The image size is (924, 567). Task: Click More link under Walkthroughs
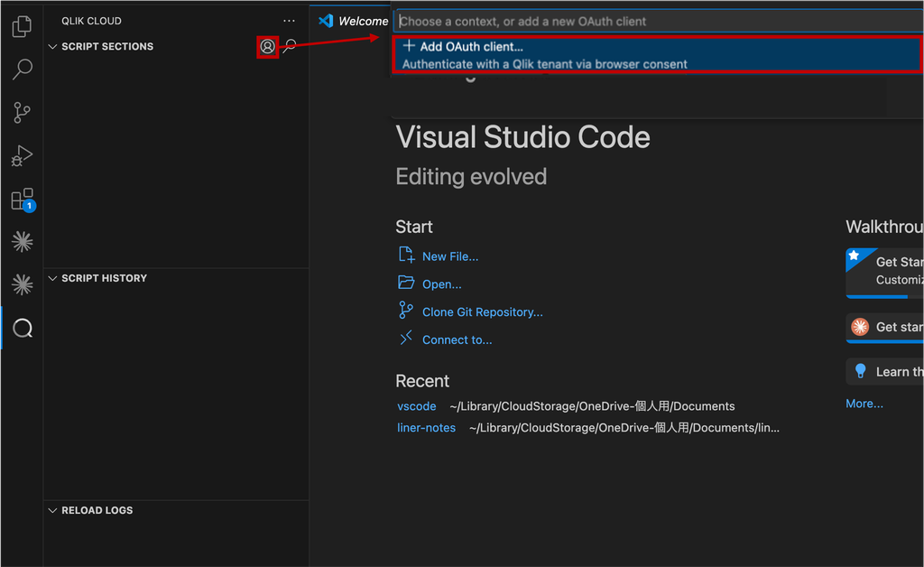(864, 404)
